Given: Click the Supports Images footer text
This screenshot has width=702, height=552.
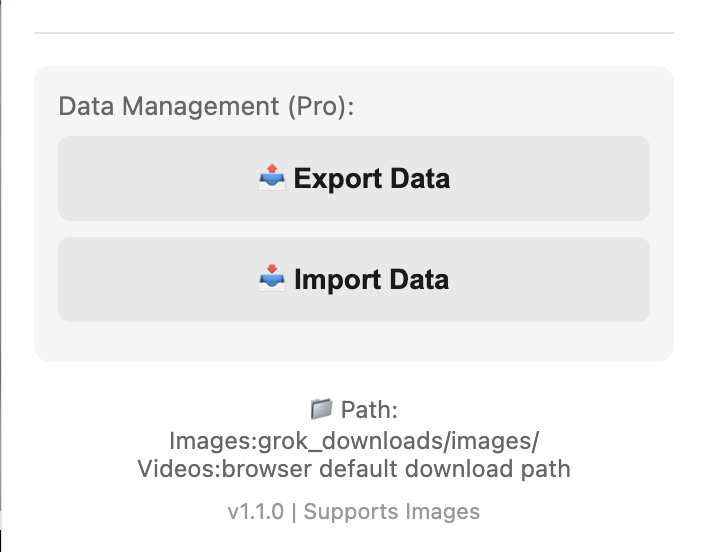Looking at the screenshot, I should (x=392, y=512).
